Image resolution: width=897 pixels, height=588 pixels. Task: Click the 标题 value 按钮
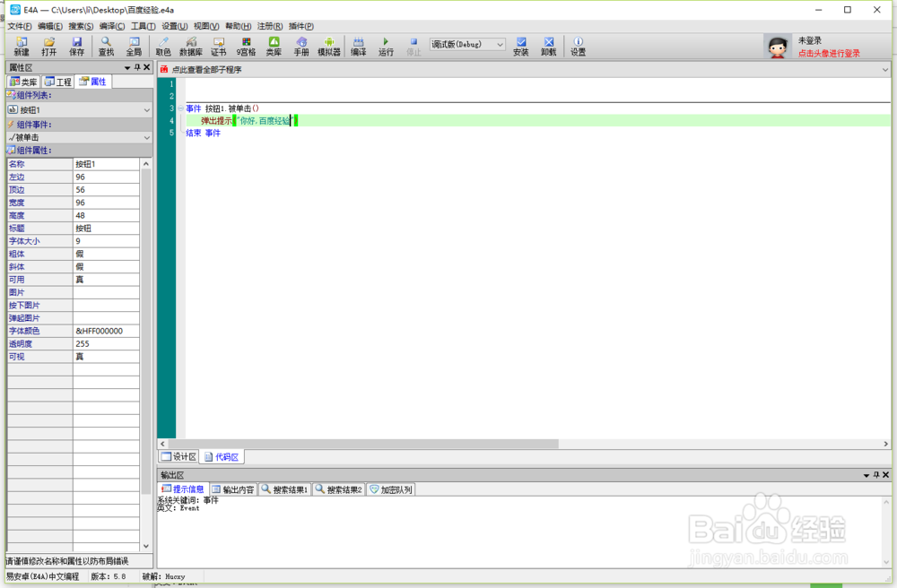tap(106, 228)
